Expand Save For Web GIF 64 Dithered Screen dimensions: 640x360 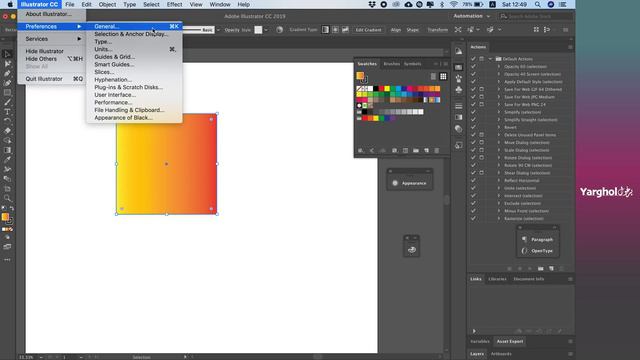point(498,89)
